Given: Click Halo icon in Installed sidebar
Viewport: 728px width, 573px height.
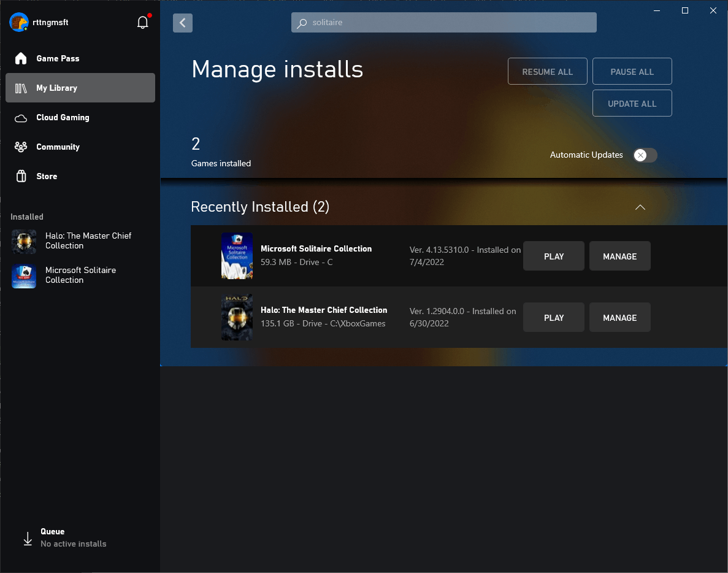Looking at the screenshot, I should click(24, 242).
